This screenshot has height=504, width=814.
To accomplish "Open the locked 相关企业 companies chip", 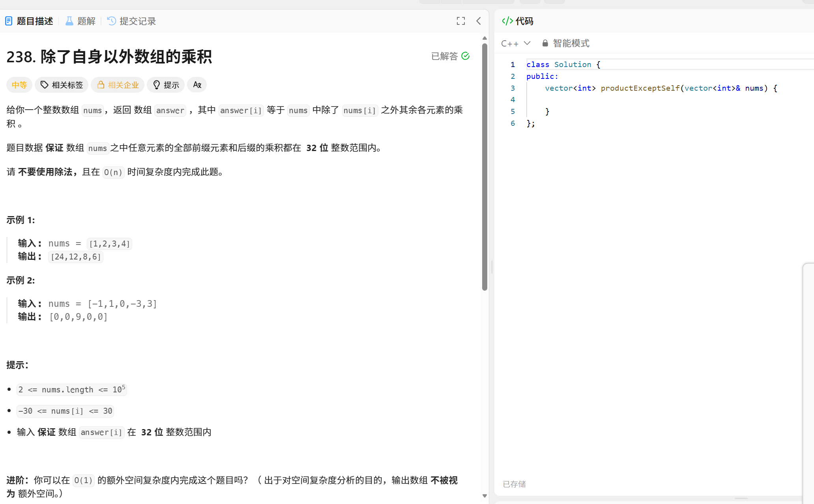I will point(118,85).
